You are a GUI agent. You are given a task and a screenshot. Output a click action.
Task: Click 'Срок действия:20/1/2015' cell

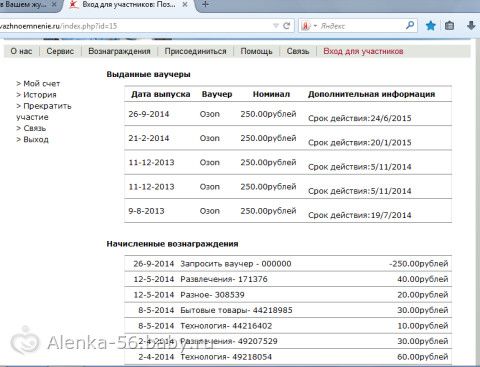(x=360, y=143)
